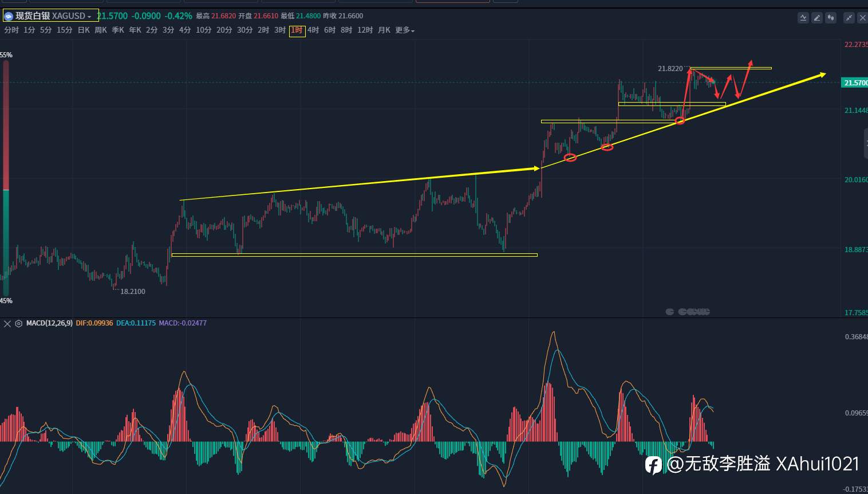Open the MACD indicator settings icon
Image resolution: width=868 pixels, height=494 pixels.
coord(19,324)
